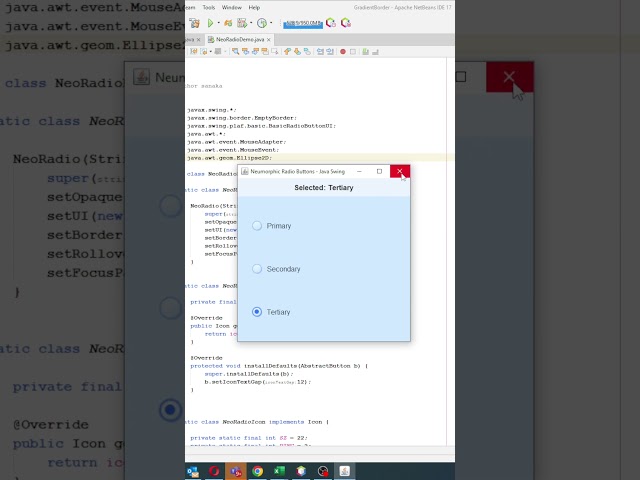Open the Profile Project dropdown arrow
The image size is (640, 480).
(x=251, y=23)
